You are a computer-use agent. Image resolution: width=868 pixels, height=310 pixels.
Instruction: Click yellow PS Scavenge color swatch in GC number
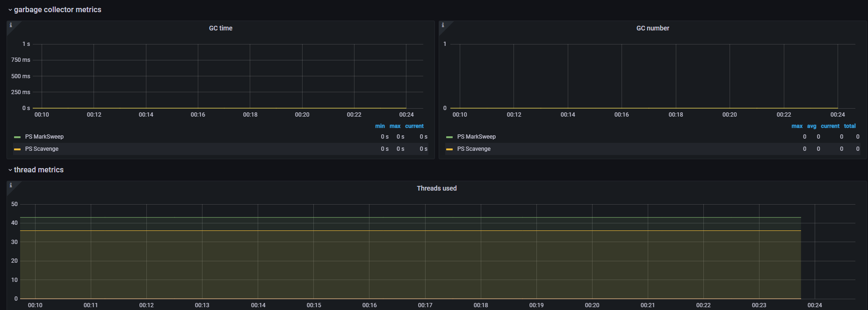(449, 149)
